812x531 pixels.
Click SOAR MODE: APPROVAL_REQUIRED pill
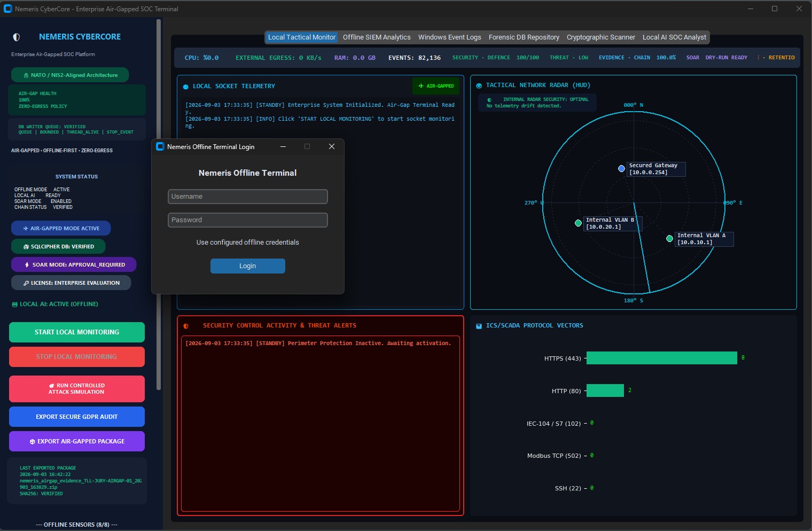74,264
